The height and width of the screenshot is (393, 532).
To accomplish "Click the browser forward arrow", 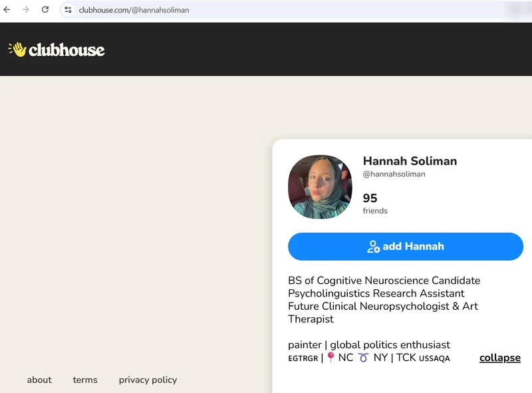I will [26, 10].
